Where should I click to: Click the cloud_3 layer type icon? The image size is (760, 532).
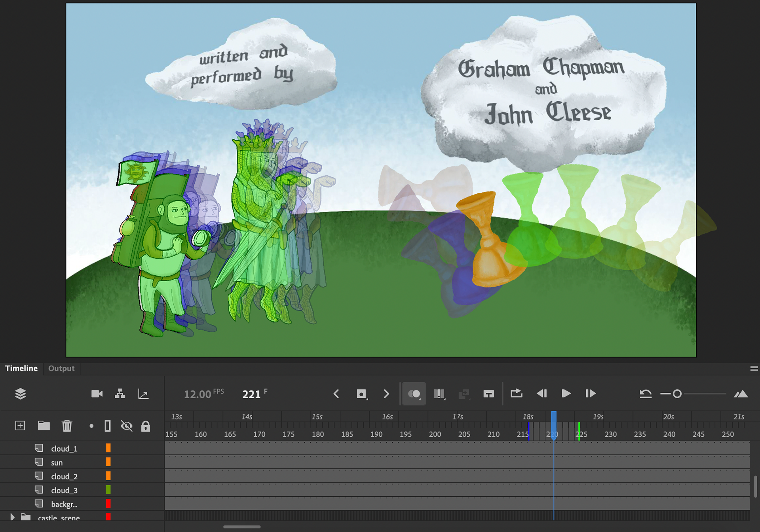coord(39,489)
